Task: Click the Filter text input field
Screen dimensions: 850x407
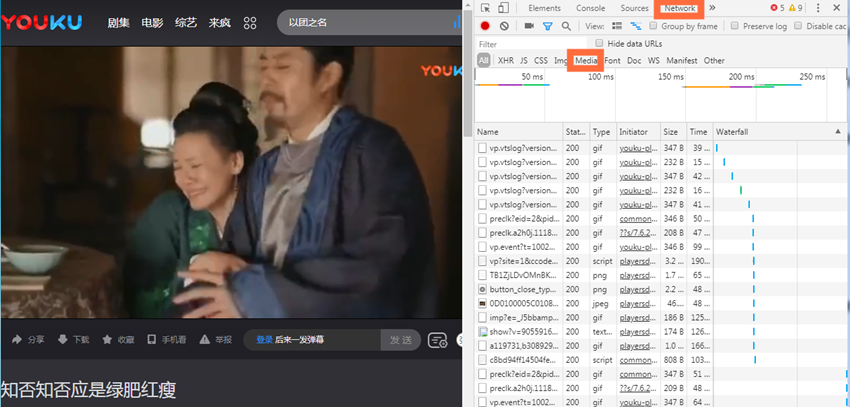Action: pos(530,44)
